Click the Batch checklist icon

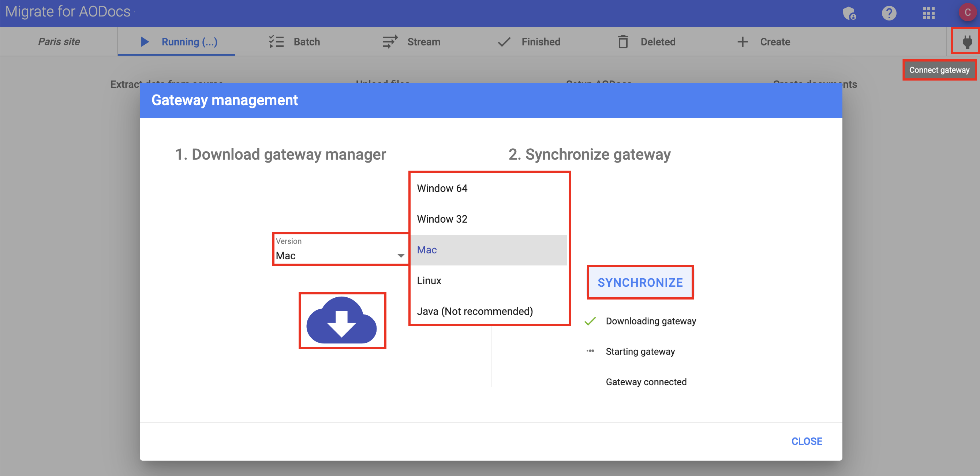[x=276, y=41]
